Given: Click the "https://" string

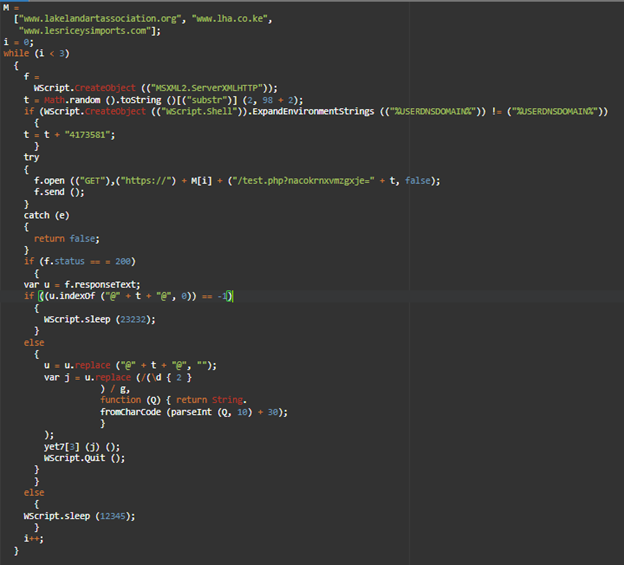Looking at the screenshot, I should coord(146,181).
